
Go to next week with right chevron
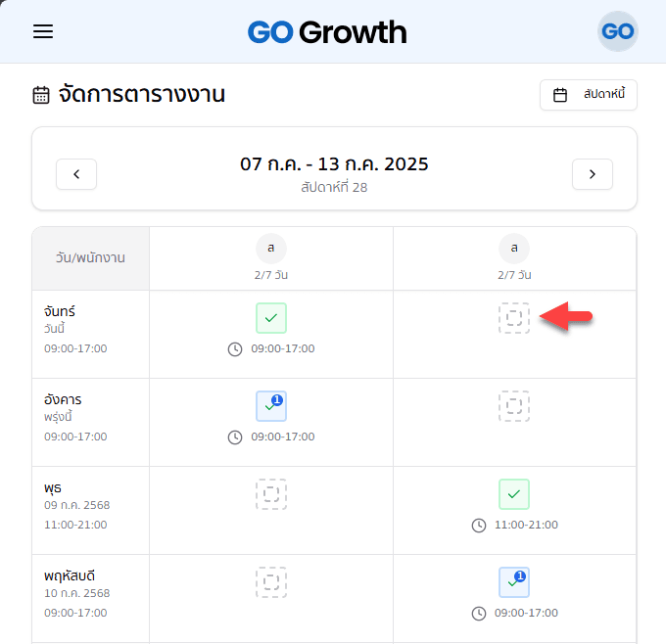(x=593, y=174)
